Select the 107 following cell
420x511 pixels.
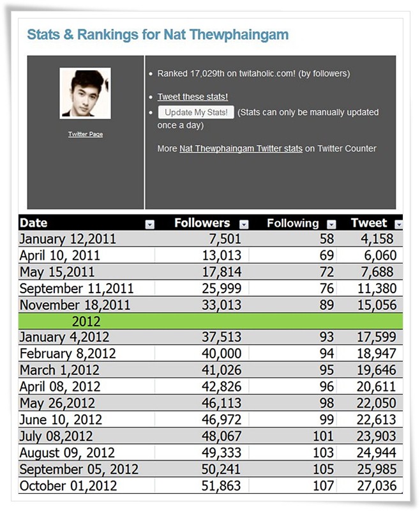tap(293, 485)
